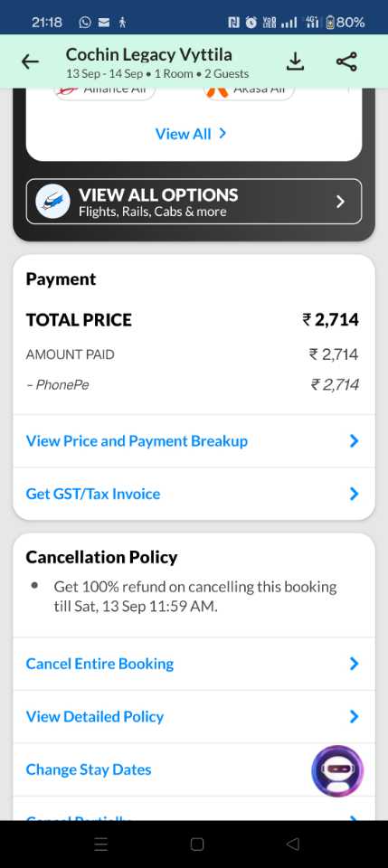
Task: Tap the Cochin Legacy Vyttila header title
Action: point(149,54)
